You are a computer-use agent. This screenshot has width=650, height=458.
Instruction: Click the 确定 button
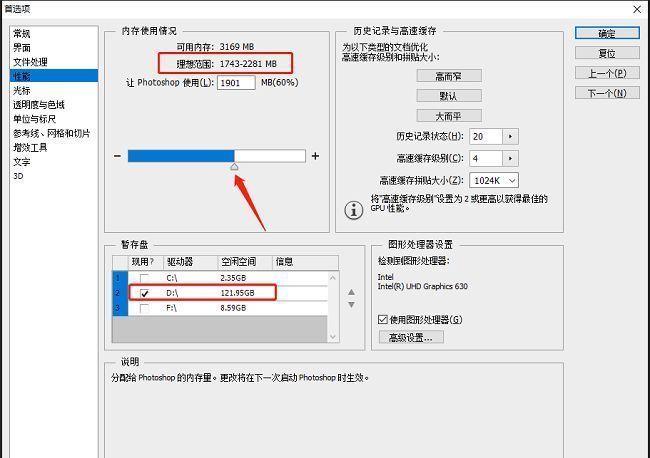click(x=607, y=33)
